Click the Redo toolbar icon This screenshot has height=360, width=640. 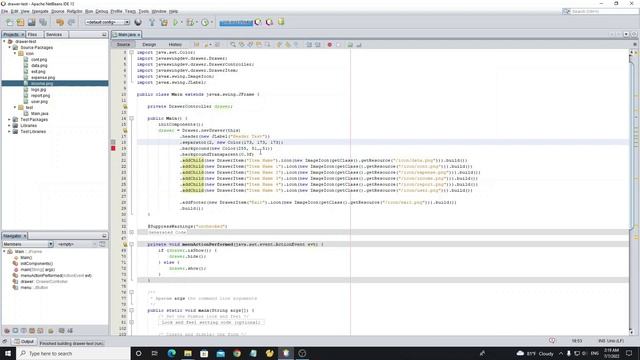coord(71,22)
